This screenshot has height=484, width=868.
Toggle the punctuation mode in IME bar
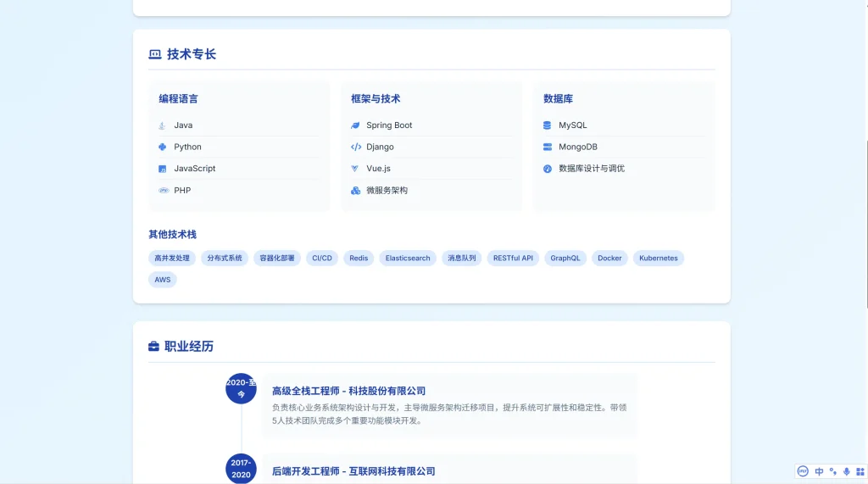[x=833, y=471]
